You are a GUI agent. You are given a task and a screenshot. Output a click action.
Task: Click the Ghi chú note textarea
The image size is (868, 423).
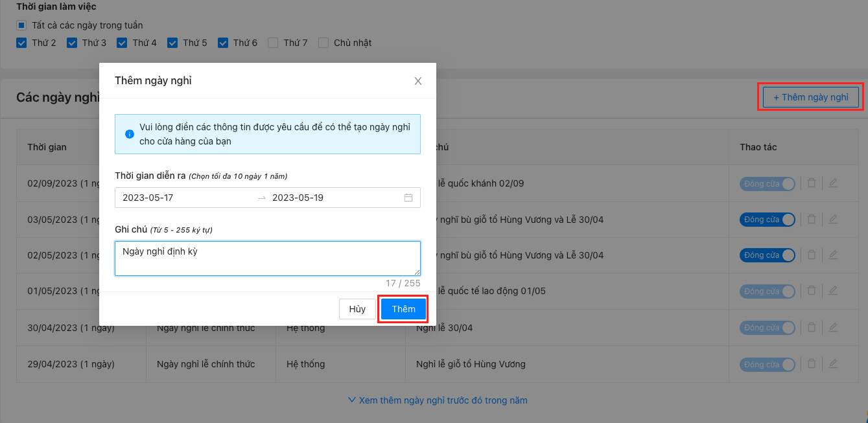point(268,258)
